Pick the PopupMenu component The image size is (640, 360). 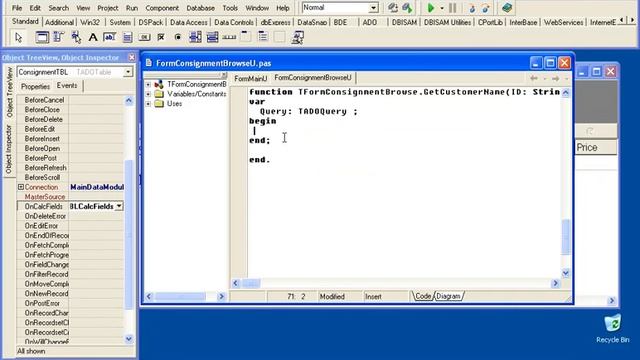click(76, 38)
